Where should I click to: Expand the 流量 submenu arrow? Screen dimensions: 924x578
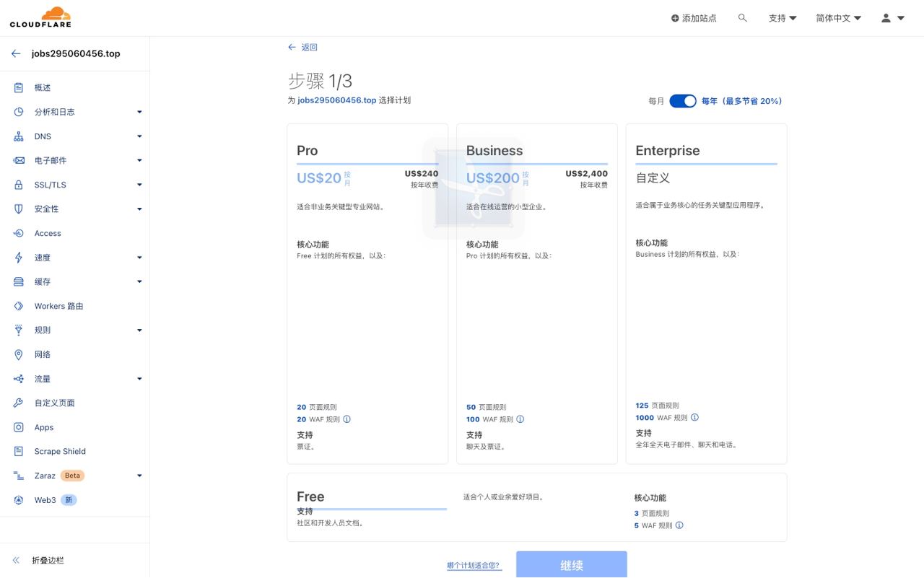139,379
